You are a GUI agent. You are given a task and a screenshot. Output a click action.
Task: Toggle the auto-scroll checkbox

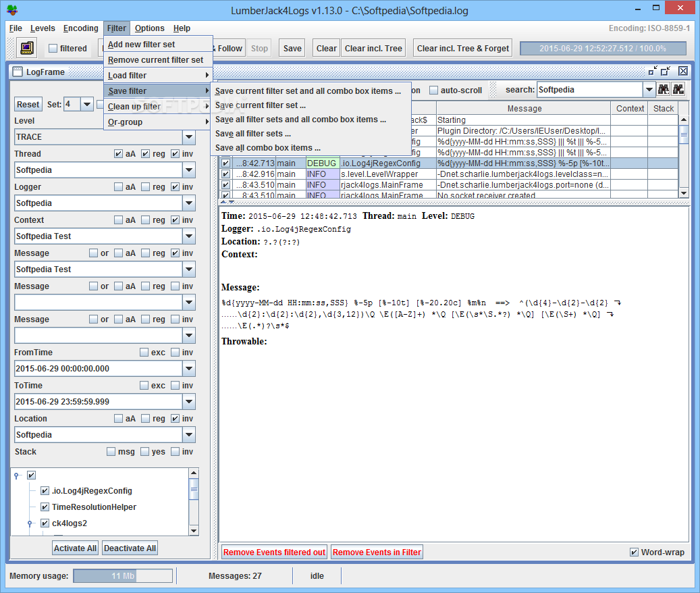433,91
